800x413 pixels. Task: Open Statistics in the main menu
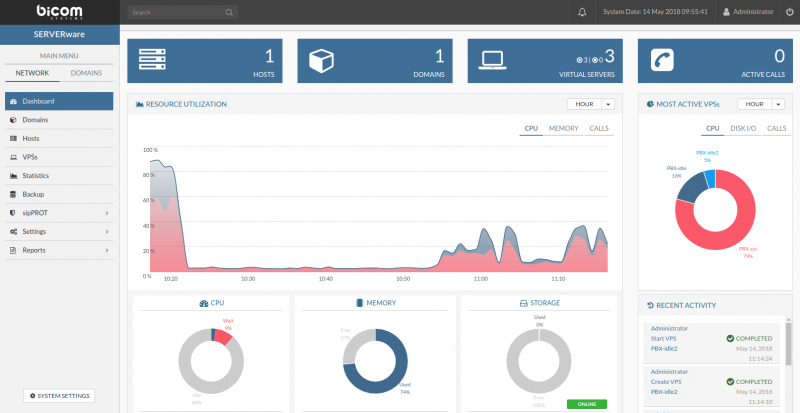tap(59, 176)
